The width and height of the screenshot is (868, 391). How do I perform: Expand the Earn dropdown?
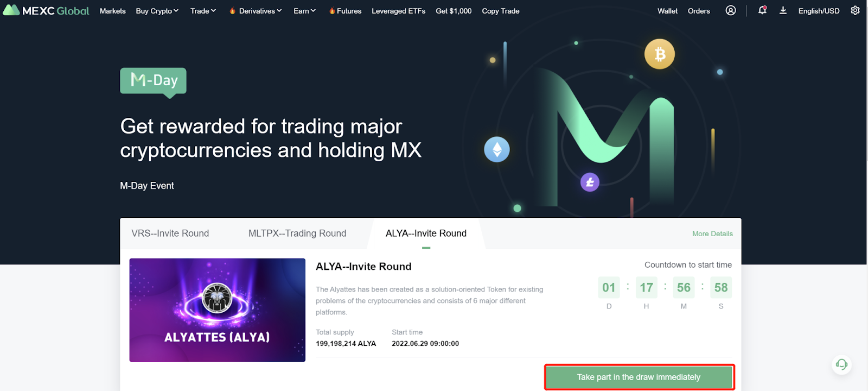304,11
